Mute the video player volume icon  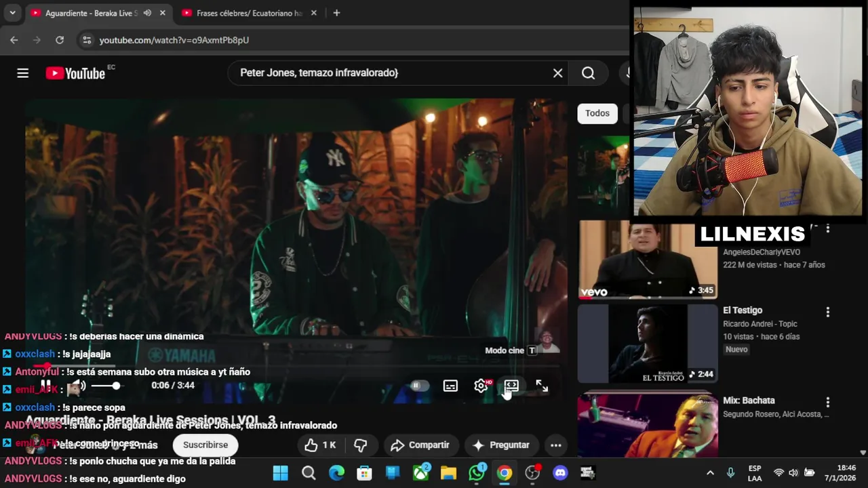click(x=77, y=386)
